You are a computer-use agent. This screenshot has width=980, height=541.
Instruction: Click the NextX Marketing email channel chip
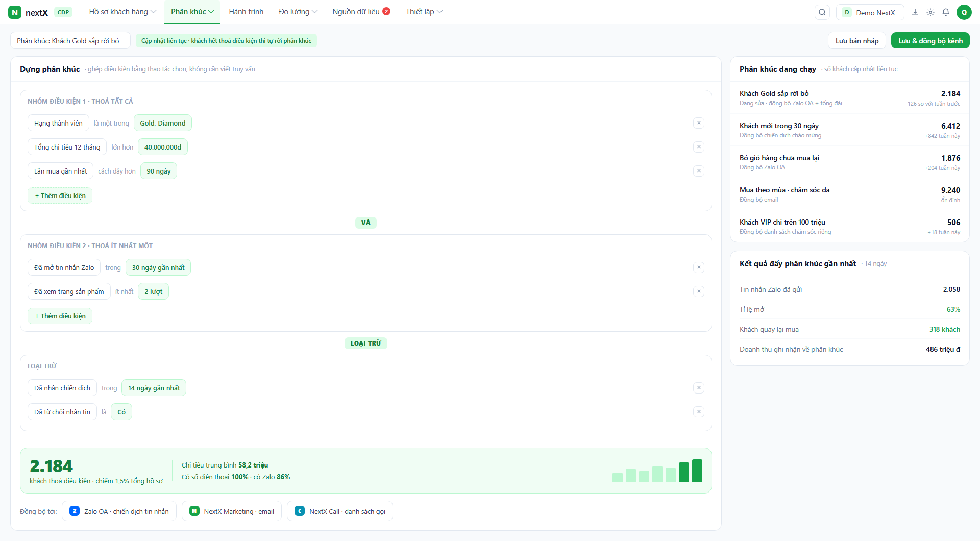pos(232,511)
